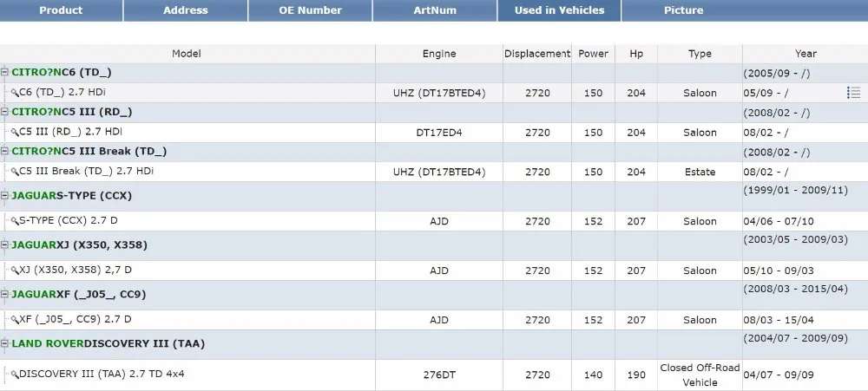
Task: Select the CITRO?NC5 III (RD_) group title
Action: coord(72,112)
